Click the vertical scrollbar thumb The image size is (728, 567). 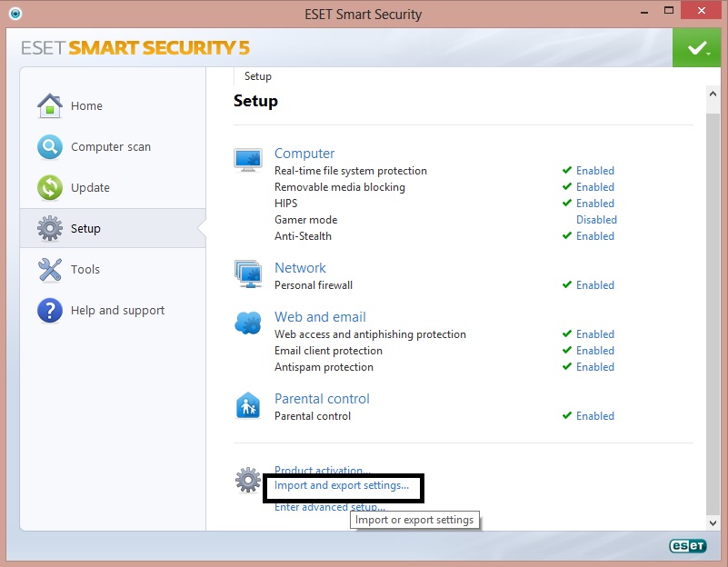(713, 313)
